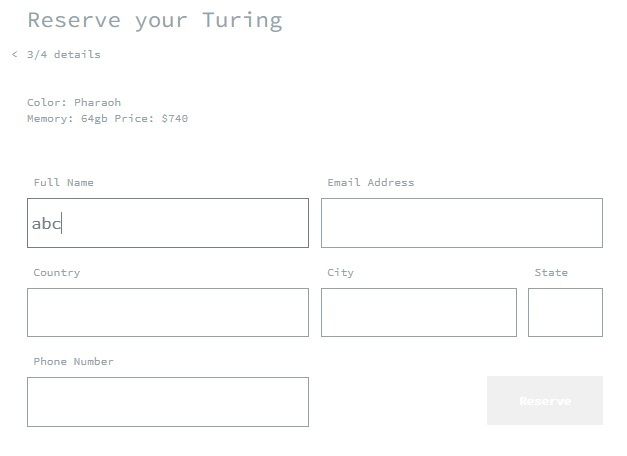Focus the Full Name input field
Image resolution: width=627 pixels, height=456 pixels.
coord(168,223)
